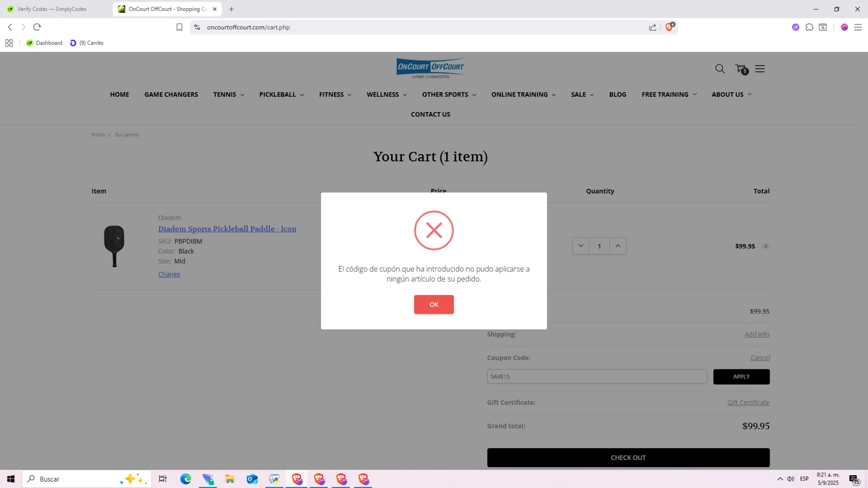The image size is (868, 488).
Task: Open the site search magnifier icon
Action: [x=720, y=69]
